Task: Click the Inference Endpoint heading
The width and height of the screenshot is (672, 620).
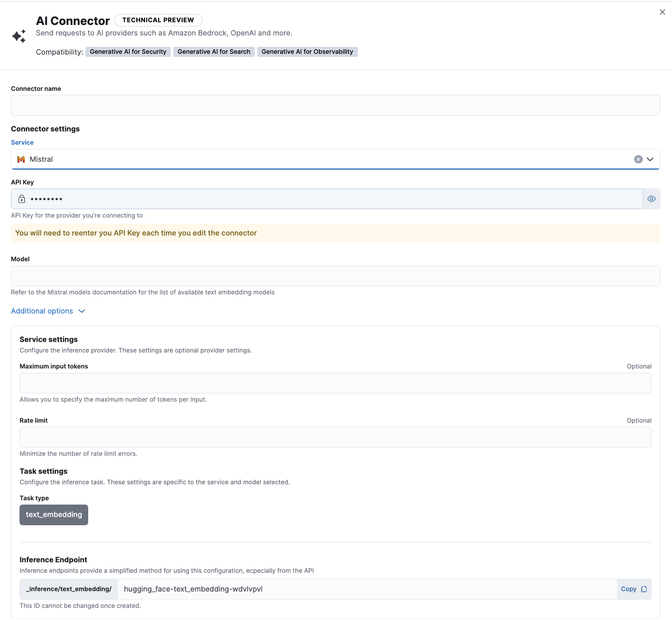Action: pyautogui.click(x=53, y=560)
